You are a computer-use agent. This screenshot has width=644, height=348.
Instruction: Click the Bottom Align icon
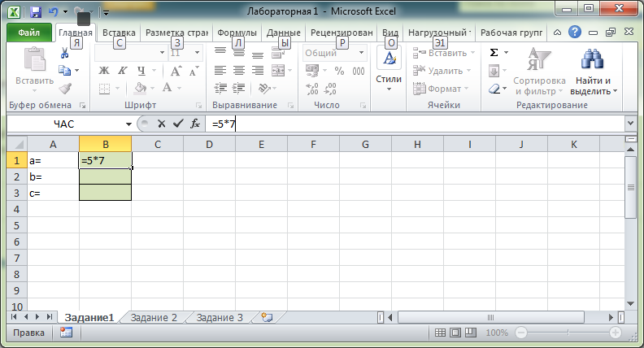[x=258, y=54]
